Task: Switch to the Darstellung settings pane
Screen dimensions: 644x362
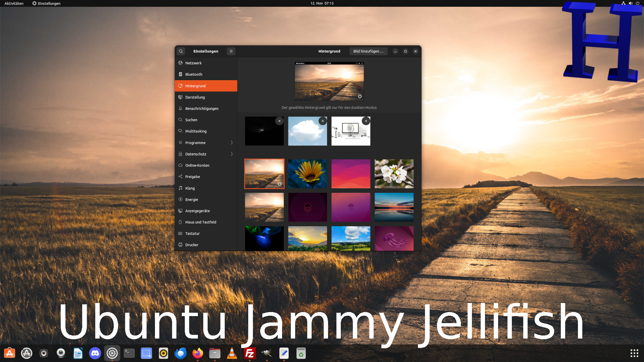Action: (206, 97)
